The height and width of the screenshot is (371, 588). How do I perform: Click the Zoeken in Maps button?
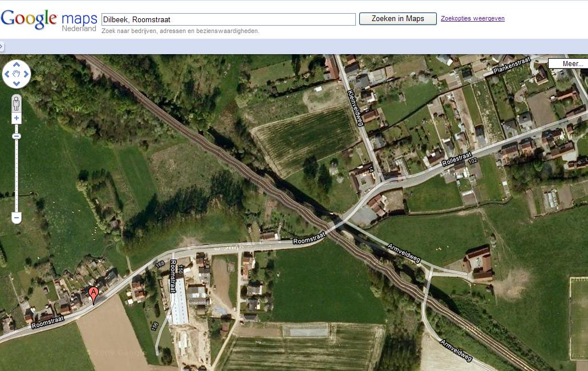click(x=398, y=19)
